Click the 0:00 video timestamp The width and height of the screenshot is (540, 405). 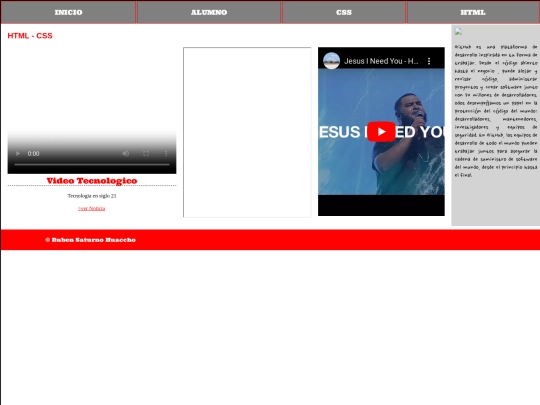coord(33,154)
